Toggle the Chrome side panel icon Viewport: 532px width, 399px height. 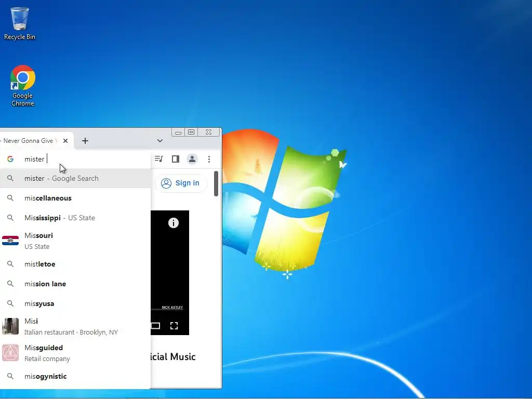click(x=176, y=159)
